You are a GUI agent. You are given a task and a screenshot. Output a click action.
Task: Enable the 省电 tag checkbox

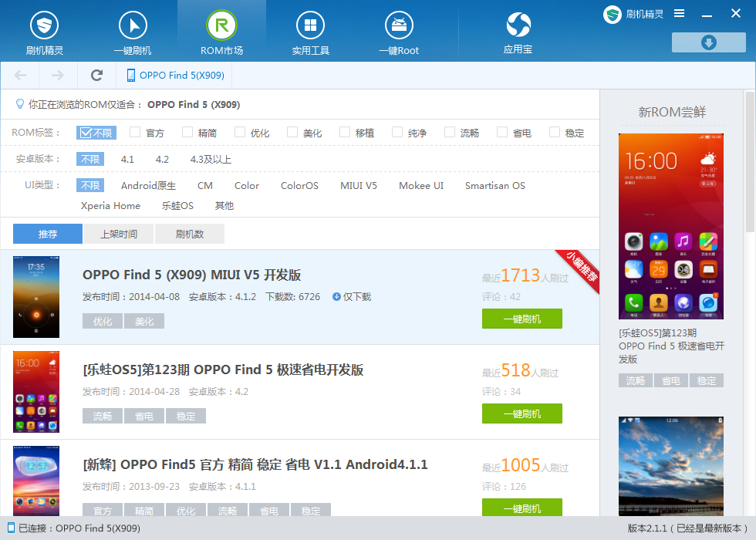(502, 132)
